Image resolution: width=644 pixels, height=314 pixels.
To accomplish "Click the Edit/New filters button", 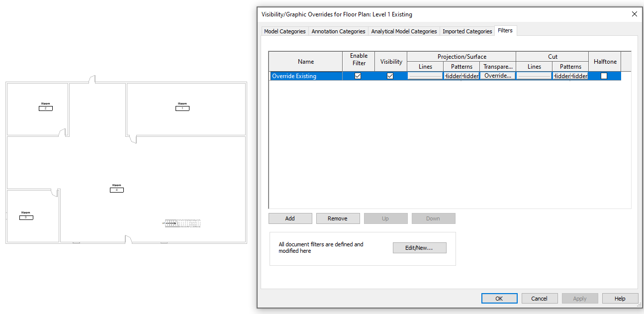I will (x=419, y=248).
